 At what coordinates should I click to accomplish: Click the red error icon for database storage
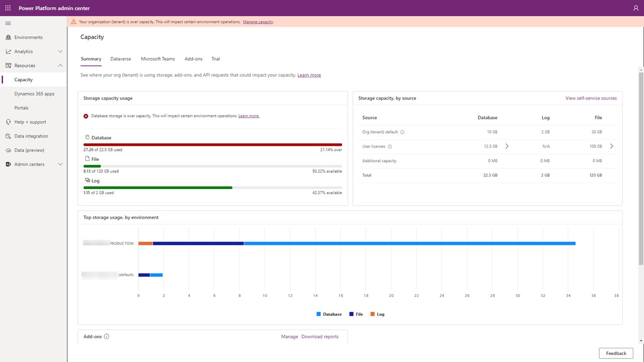point(86,116)
